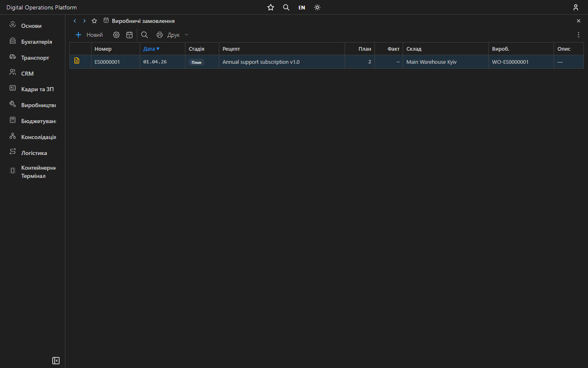Open list settings gear icon
The width and height of the screenshot is (588, 368).
116,35
